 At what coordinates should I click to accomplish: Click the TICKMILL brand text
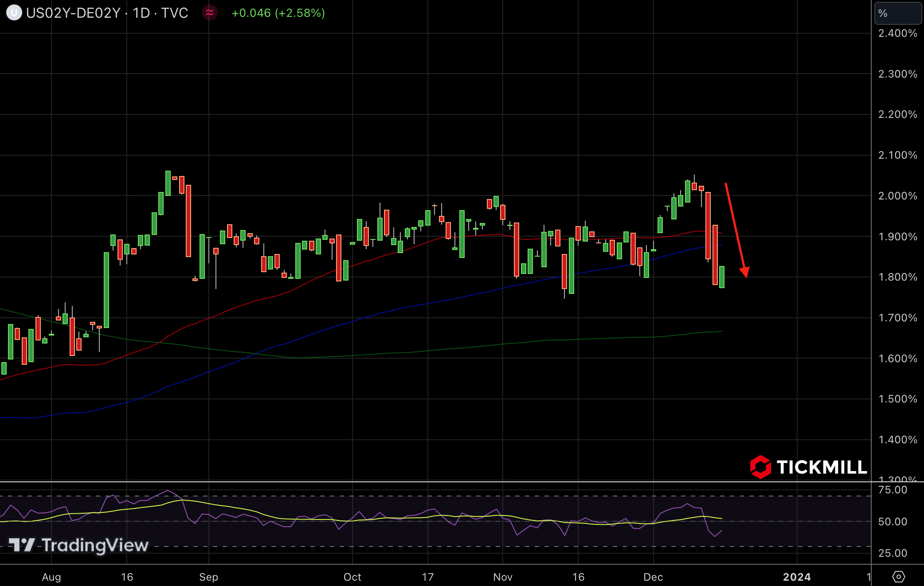pyautogui.click(x=822, y=467)
